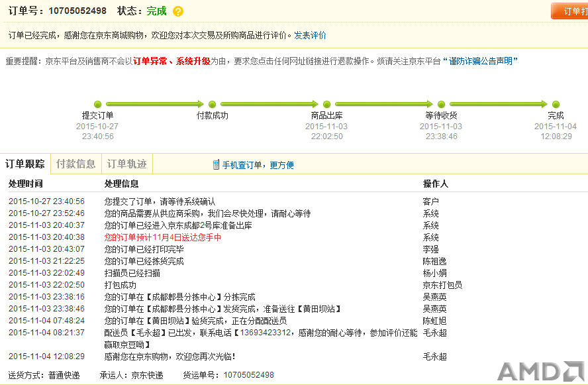The image size is (588, 385).
Task: Click the row about 京东成都2号库准备出库
Action: (x=178, y=225)
